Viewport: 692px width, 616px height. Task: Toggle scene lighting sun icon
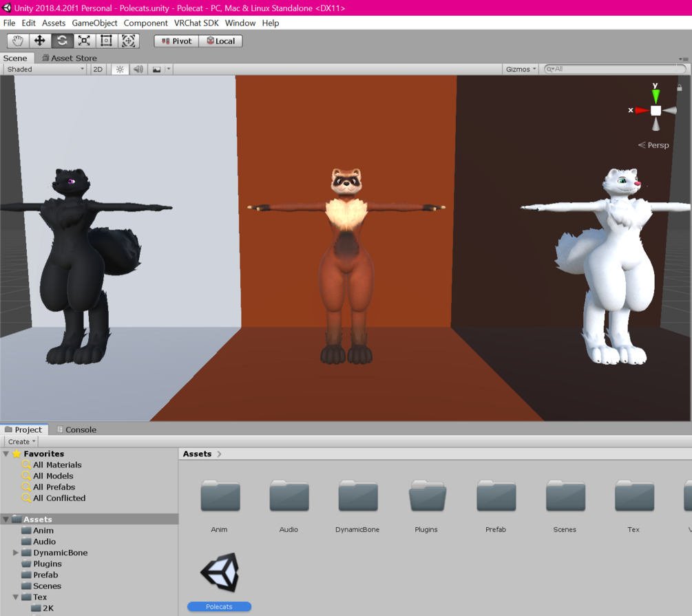pos(120,70)
